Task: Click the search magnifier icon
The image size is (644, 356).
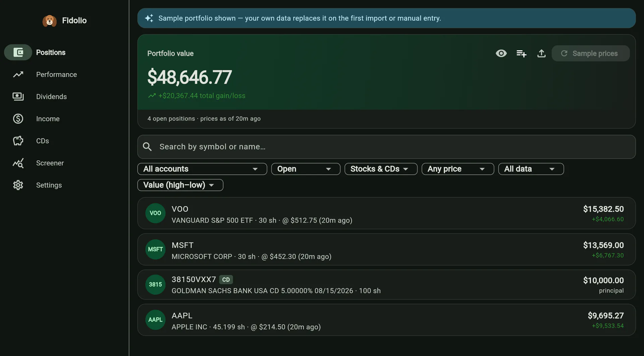Action: 147,146
